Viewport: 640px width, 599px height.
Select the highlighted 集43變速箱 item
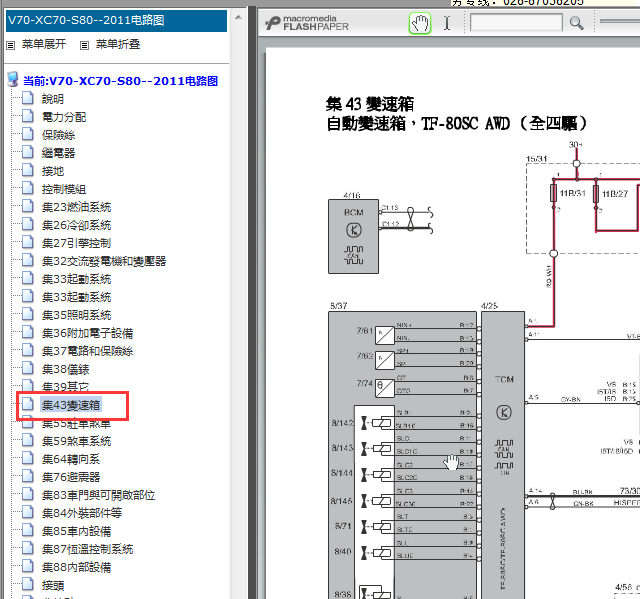[x=71, y=405]
